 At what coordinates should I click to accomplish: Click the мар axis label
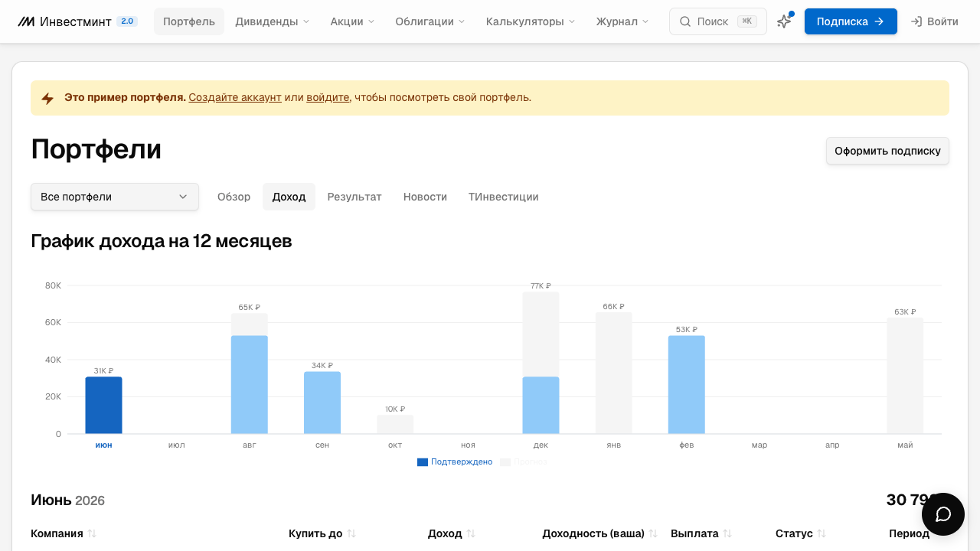tap(759, 445)
